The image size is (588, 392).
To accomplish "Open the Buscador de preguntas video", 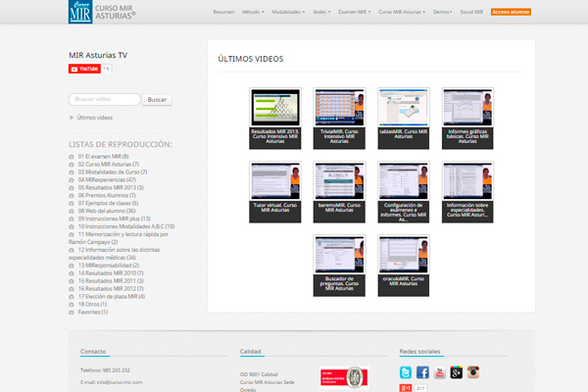I will click(339, 266).
